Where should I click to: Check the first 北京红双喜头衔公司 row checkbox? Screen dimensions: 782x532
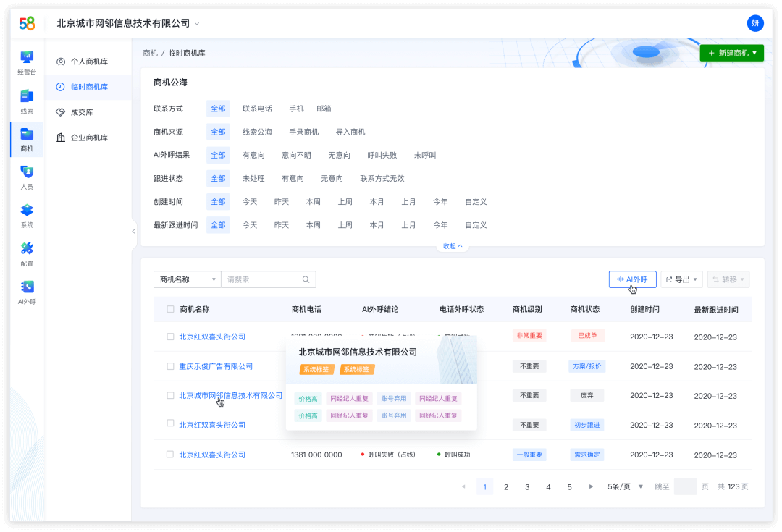point(171,337)
